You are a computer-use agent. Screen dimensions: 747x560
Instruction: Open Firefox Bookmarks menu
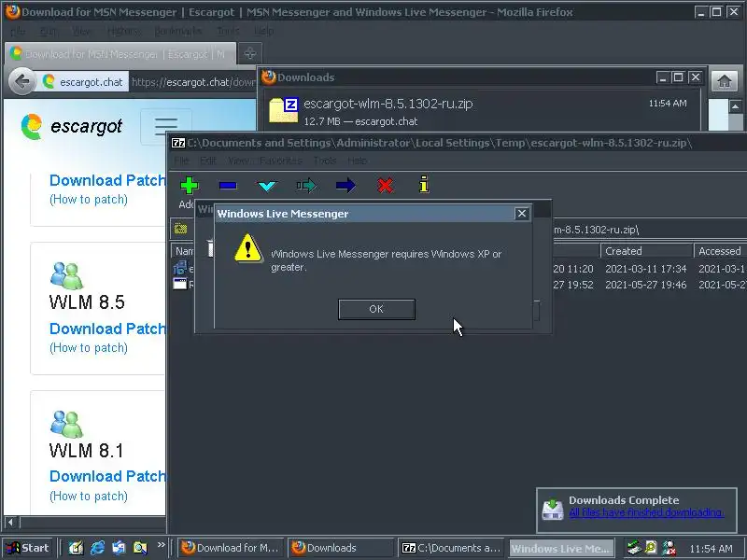tap(177, 32)
